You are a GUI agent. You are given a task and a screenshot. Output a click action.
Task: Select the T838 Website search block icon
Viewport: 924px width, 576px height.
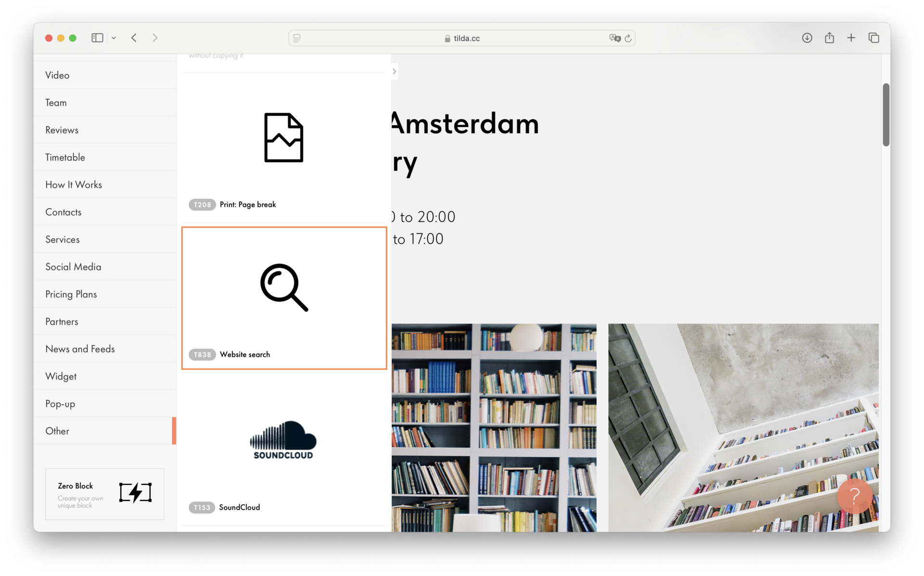[284, 288]
